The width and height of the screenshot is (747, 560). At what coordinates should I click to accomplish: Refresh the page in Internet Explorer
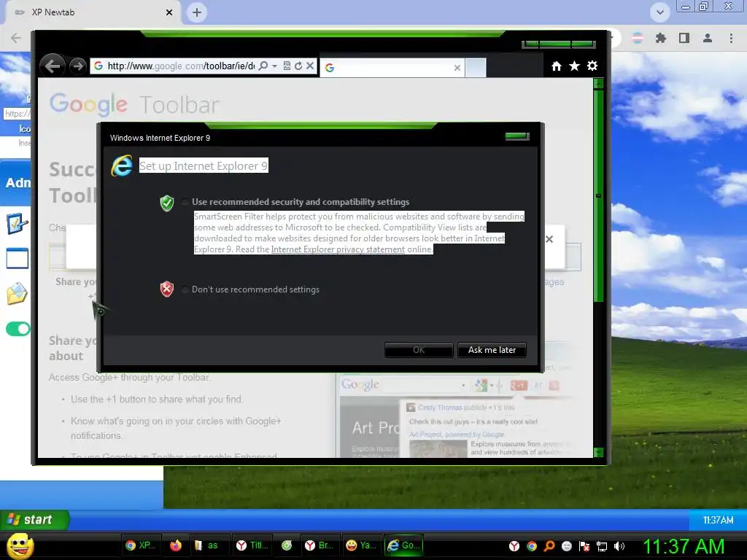click(x=298, y=66)
